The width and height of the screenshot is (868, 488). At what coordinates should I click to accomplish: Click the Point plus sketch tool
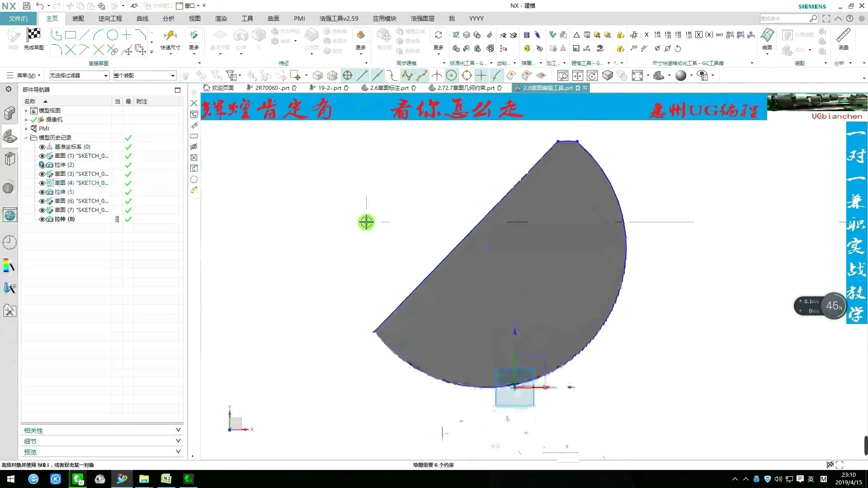click(126, 35)
